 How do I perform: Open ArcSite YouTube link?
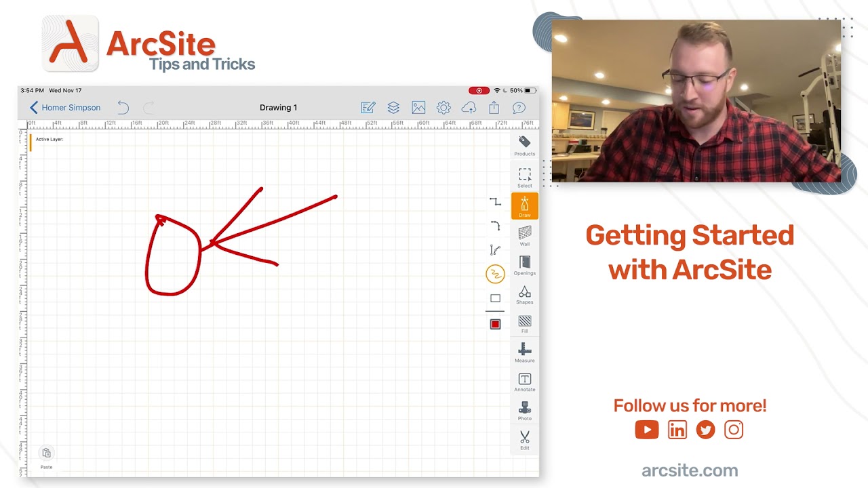coord(647,430)
